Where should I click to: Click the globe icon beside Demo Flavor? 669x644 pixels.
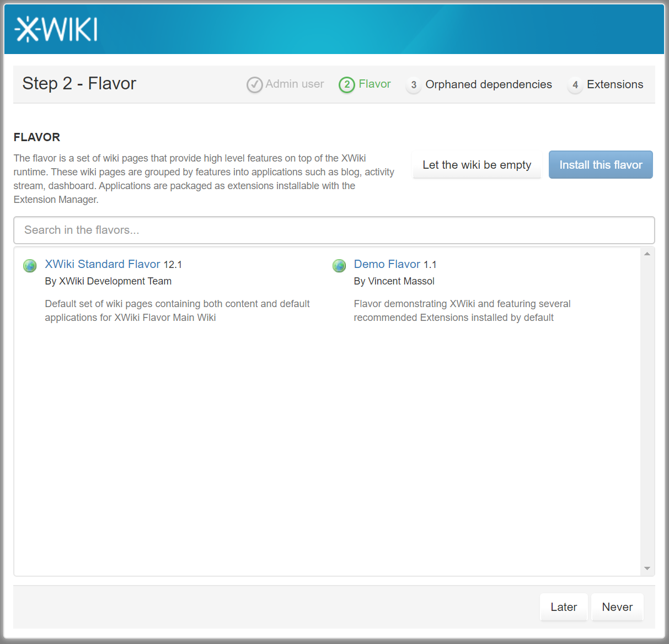pos(339,266)
